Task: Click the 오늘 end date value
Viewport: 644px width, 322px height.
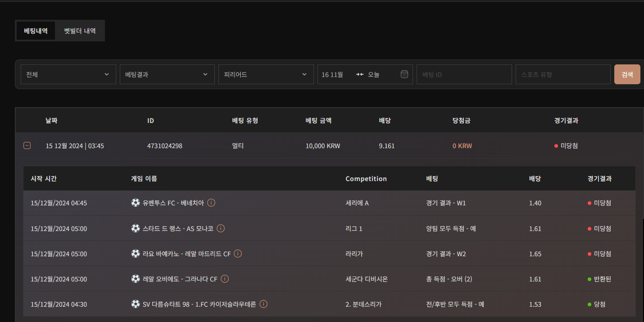Action: 374,74
